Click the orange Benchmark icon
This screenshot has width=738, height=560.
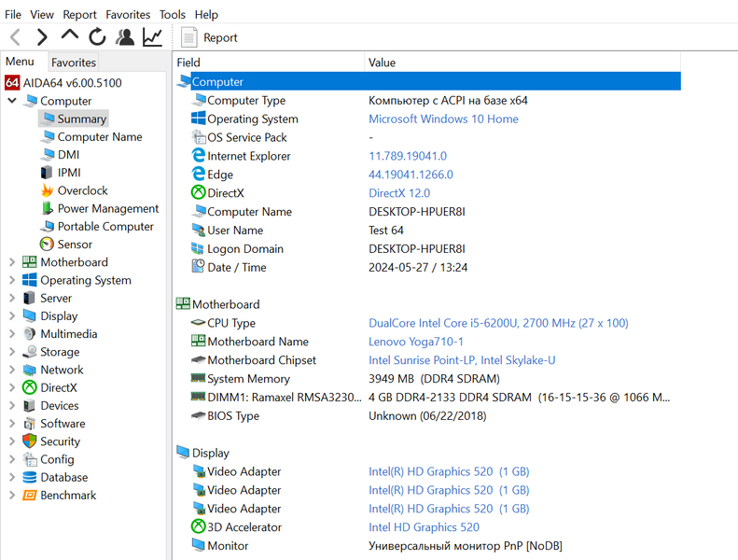[29, 495]
